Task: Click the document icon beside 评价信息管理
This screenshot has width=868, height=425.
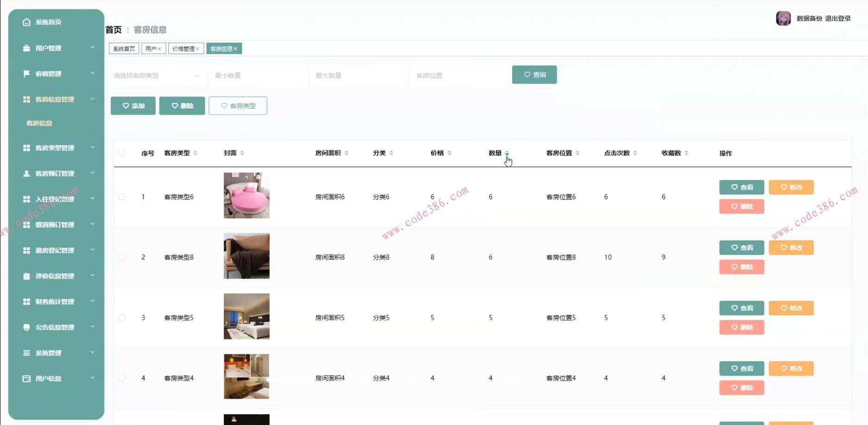Action: 26,276
